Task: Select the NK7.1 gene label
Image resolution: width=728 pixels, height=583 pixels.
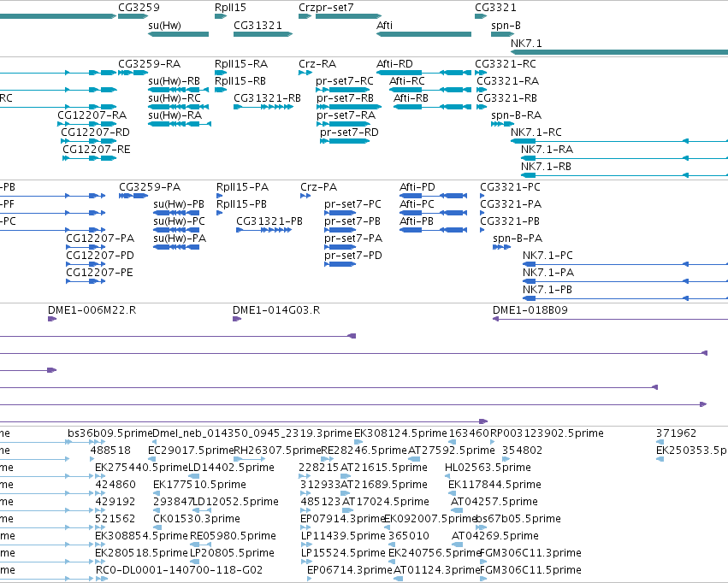Action: (x=526, y=43)
